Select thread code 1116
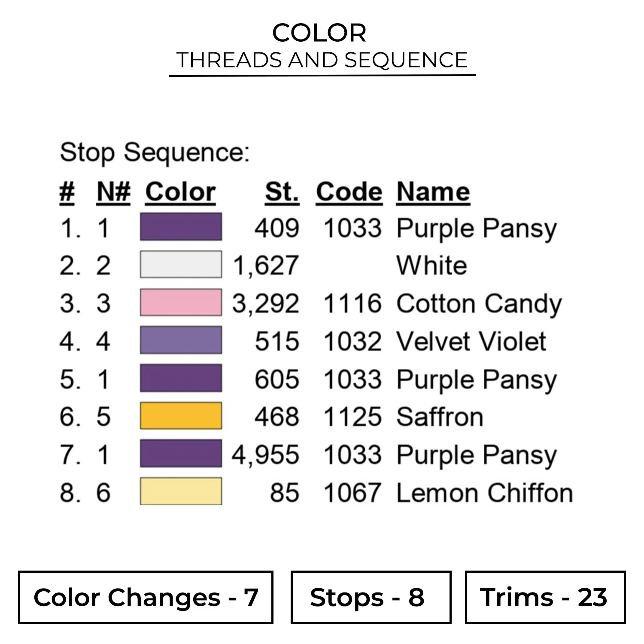Viewport: 644px width, 644px height. point(352,304)
